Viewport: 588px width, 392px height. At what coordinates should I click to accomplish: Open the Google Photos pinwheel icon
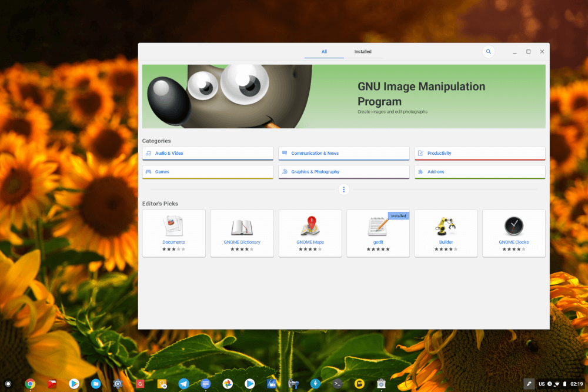point(228,384)
